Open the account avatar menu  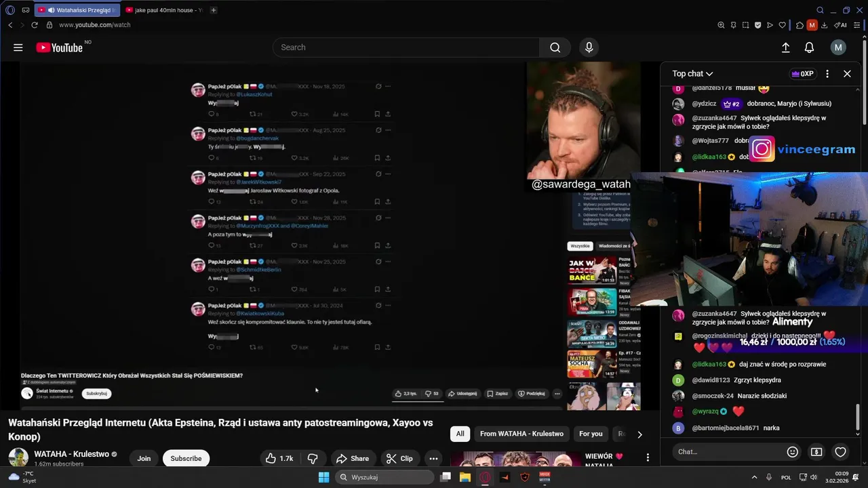tap(838, 47)
